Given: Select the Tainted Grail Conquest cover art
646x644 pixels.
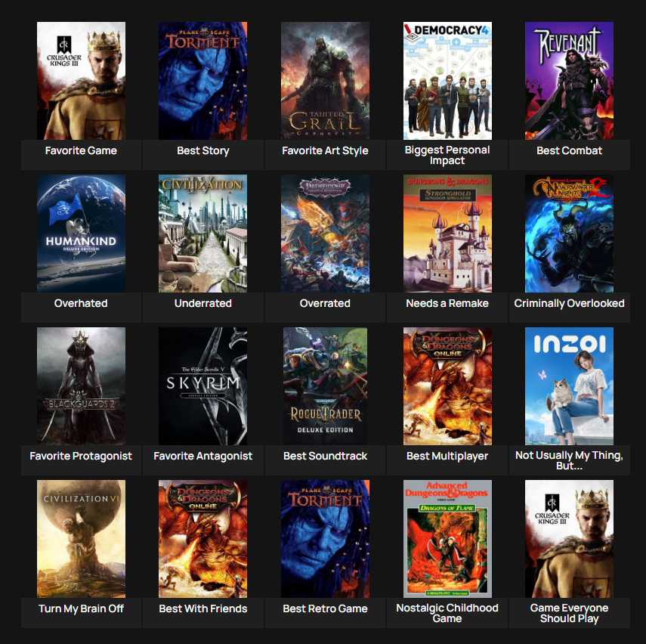Looking at the screenshot, I should click(x=325, y=81).
